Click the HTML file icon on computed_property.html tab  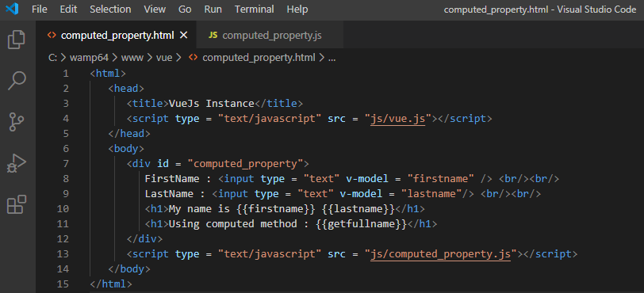click(52, 36)
